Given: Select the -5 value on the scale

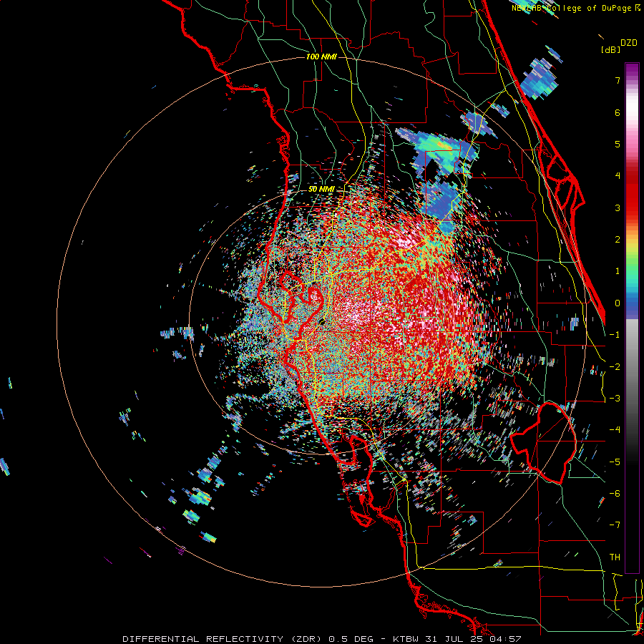Looking at the screenshot, I should (x=615, y=462).
